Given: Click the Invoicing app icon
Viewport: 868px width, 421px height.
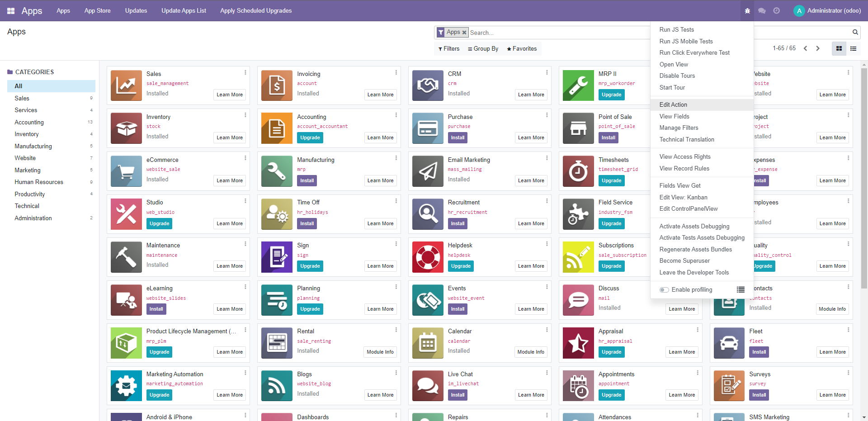Looking at the screenshot, I should point(277,85).
